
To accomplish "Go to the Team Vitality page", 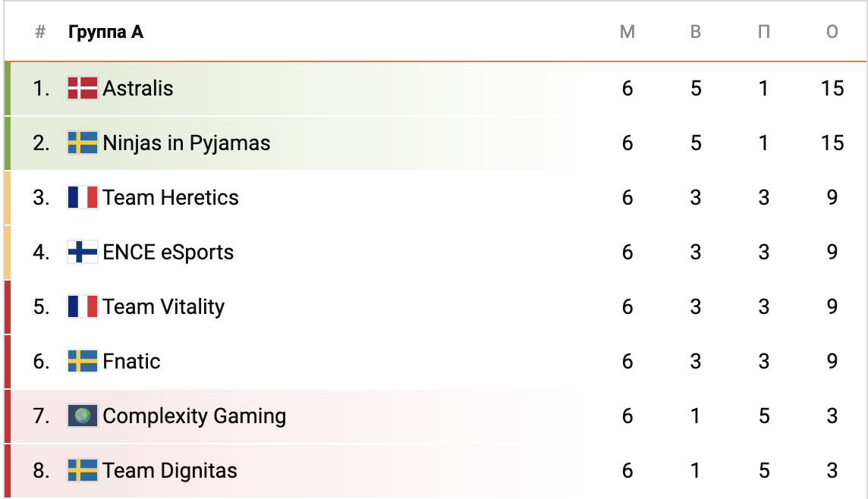I will [164, 307].
